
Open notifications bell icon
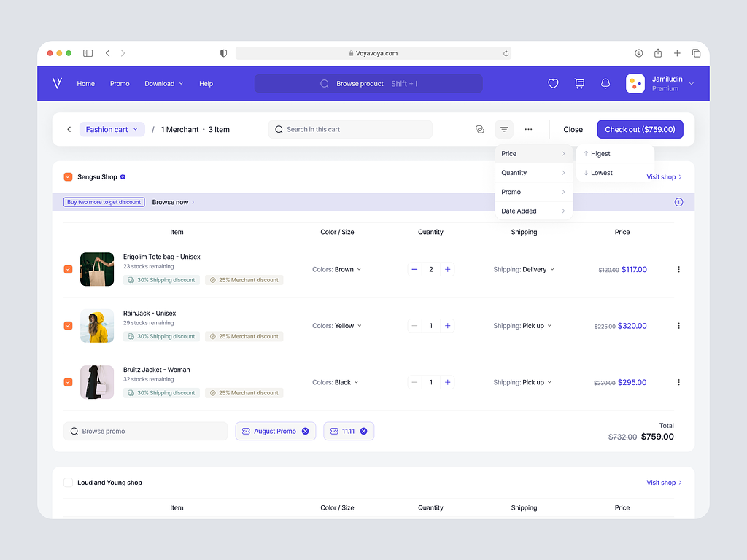(605, 84)
